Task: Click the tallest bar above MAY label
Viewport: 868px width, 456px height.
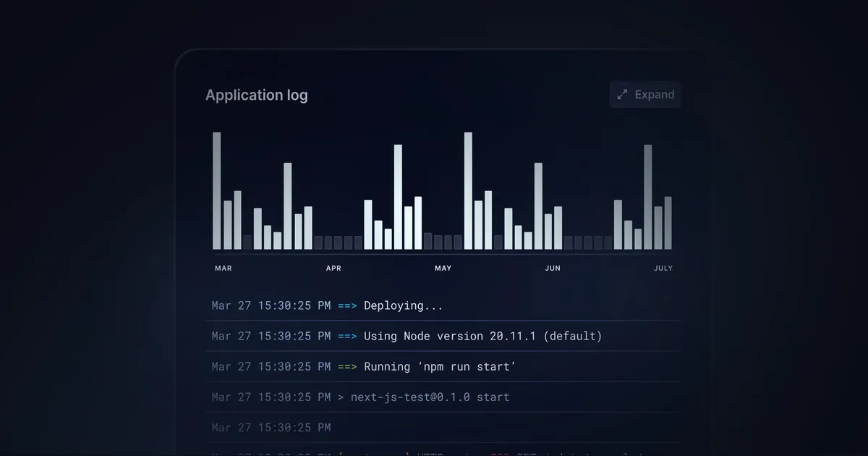Action: (468, 191)
